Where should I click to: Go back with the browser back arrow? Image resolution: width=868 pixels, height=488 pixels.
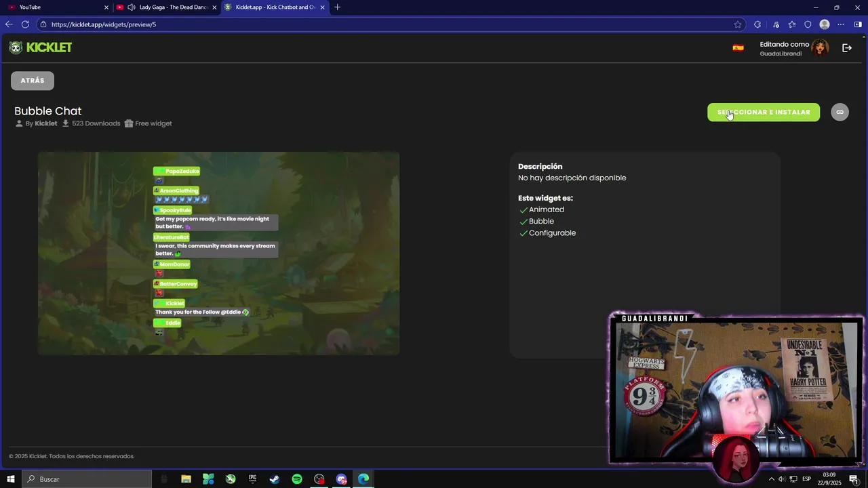[9, 24]
